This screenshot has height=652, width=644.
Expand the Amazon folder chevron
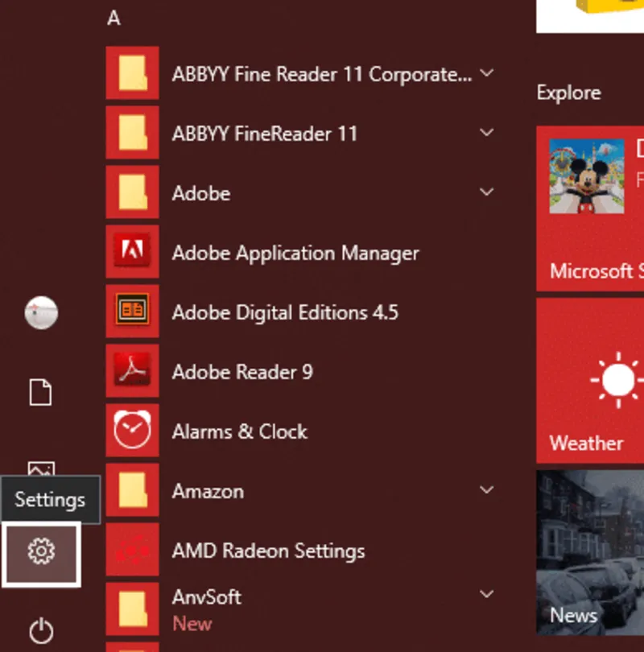486,490
